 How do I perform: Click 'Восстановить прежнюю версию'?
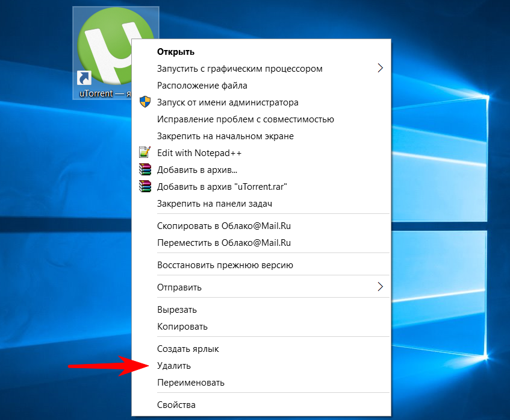pos(225,265)
